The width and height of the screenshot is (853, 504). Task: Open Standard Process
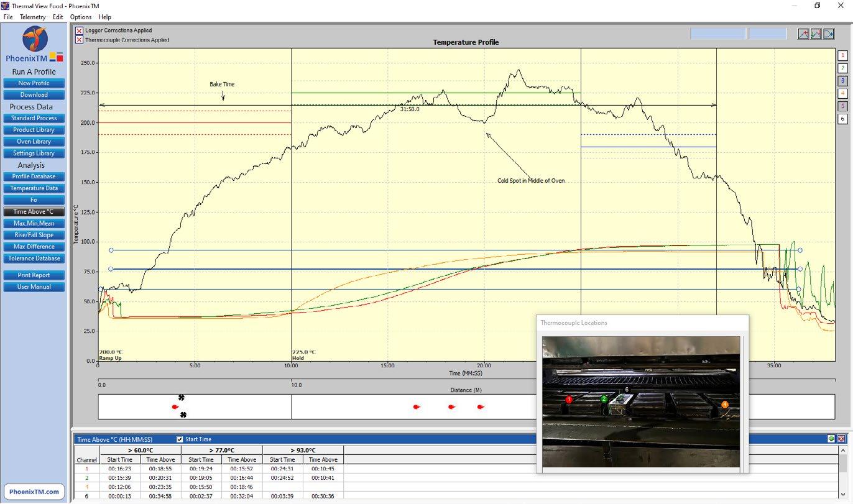coord(34,118)
